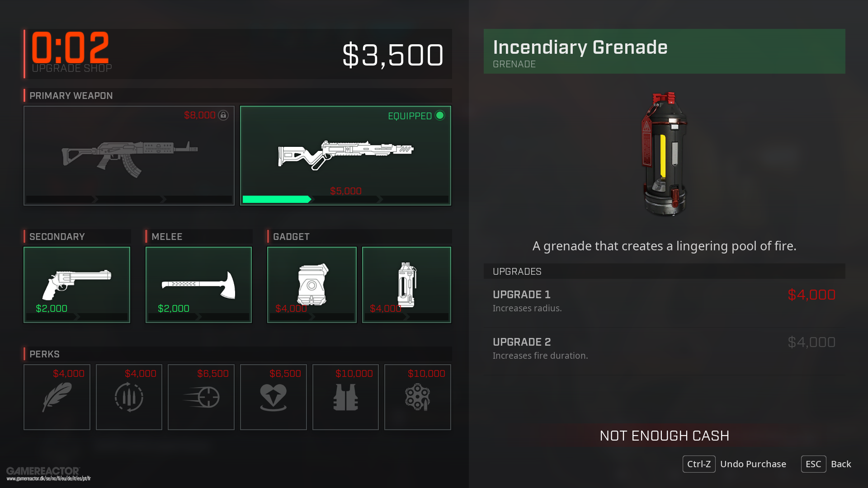Choose the revolver secondary weapon

click(x=77, y=285)
